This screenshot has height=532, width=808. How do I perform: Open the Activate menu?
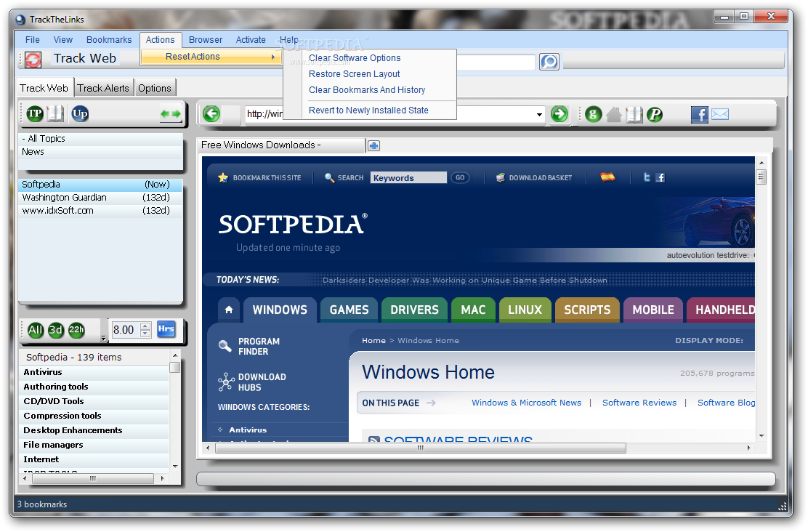click(251, 40)
